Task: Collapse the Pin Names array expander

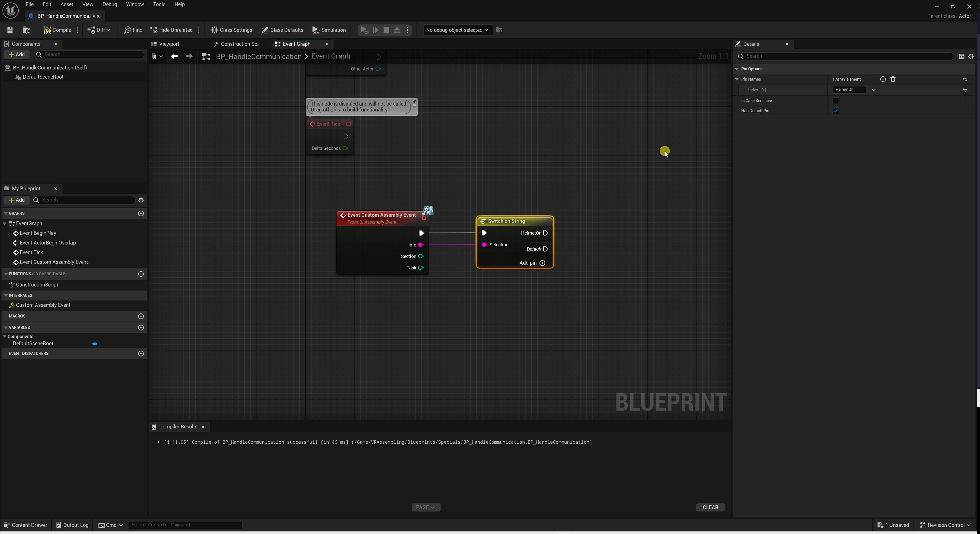Action: point(736,79)
